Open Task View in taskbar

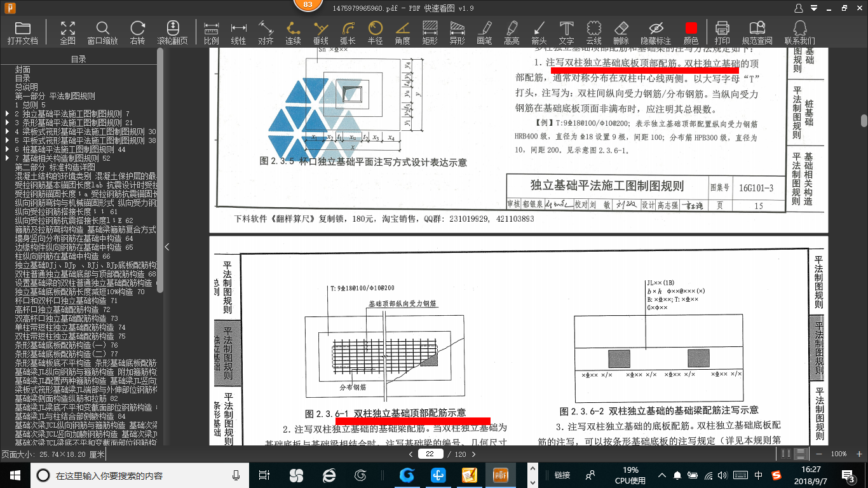(x=264, y=475)
